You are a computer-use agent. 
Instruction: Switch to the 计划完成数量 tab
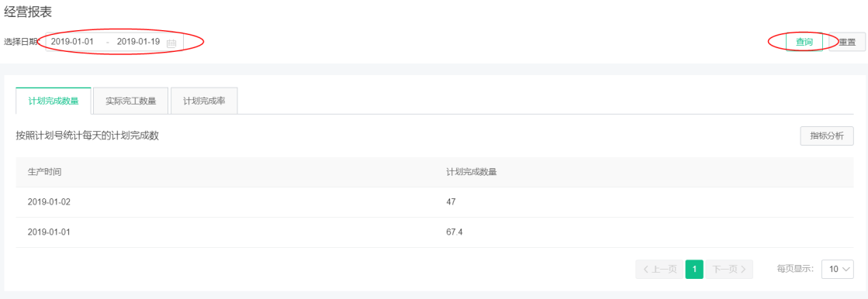point(54,101)
